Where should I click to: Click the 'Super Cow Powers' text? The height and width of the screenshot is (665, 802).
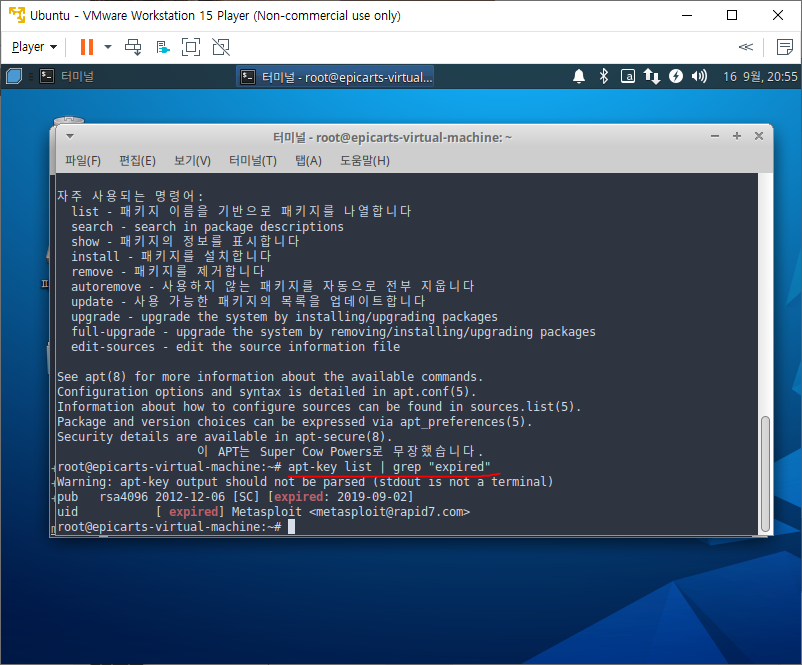click(314, 452)
